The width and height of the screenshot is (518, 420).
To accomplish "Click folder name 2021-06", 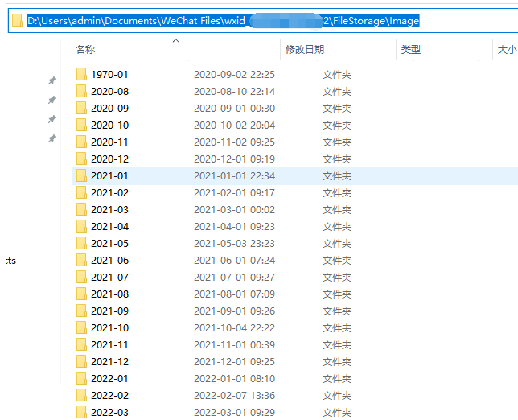I will [109, 260].
